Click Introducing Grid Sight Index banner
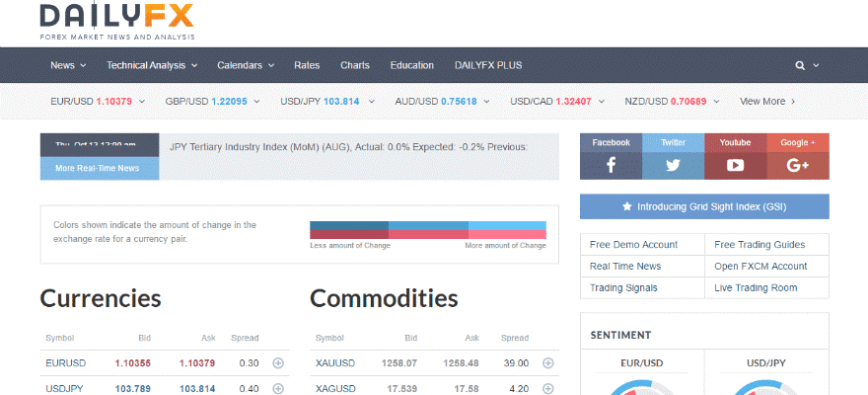 pos(704,207)
